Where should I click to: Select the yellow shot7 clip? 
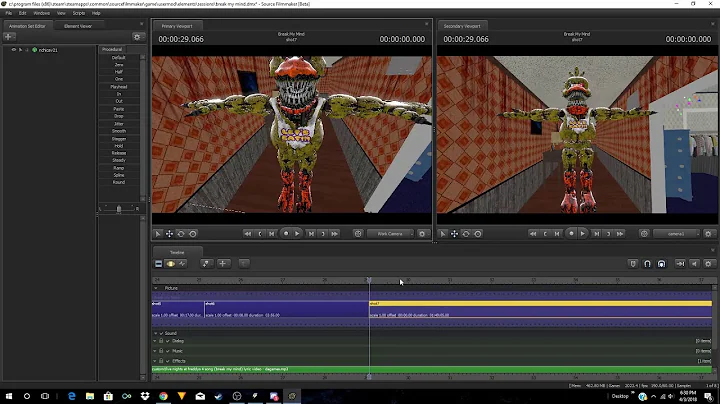(x=540, y=303)
